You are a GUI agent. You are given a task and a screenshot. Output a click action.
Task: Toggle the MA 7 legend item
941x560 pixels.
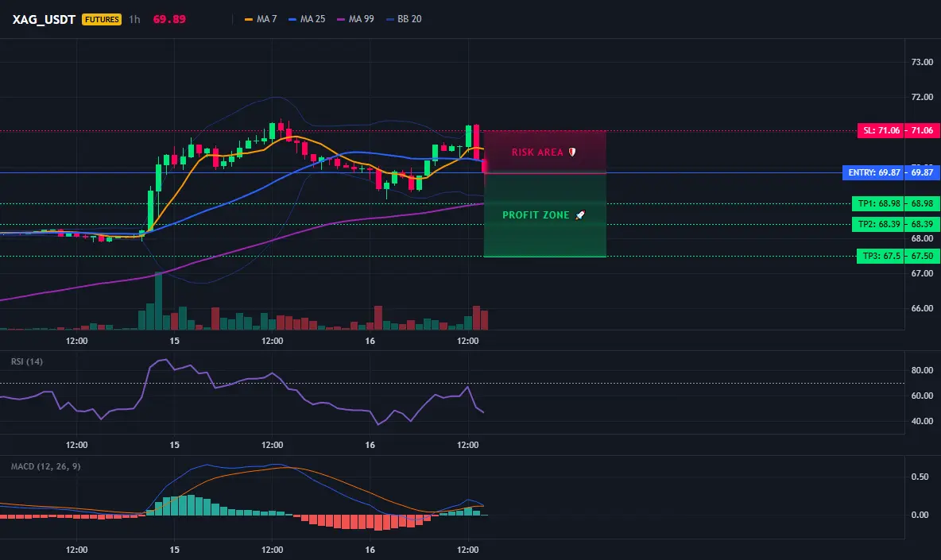(261, 19)
